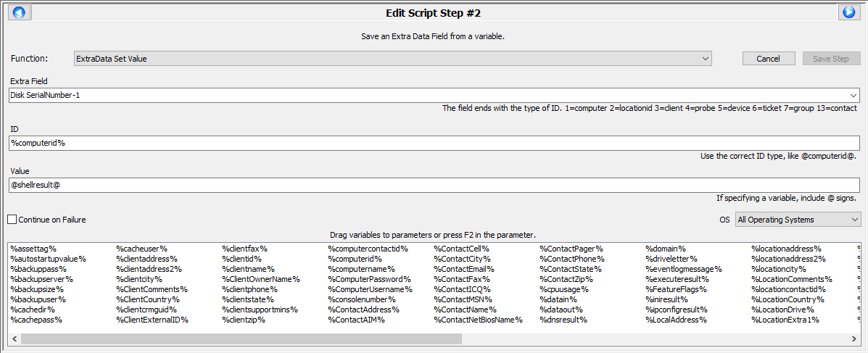Viewport: 868px width, 353px height.
Task: Click the Value input field
Action: (434, 185)
